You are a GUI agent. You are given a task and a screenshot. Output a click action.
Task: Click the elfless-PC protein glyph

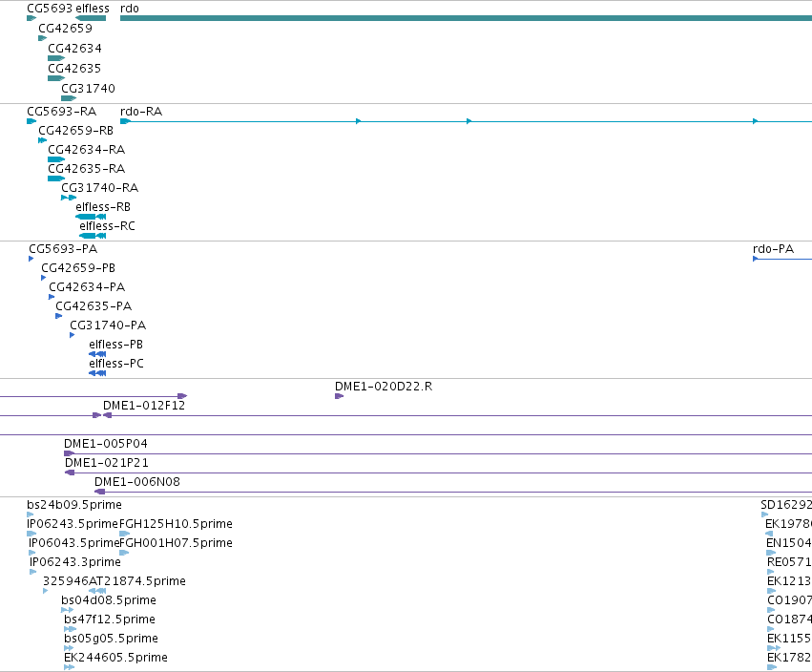[97, 373]
